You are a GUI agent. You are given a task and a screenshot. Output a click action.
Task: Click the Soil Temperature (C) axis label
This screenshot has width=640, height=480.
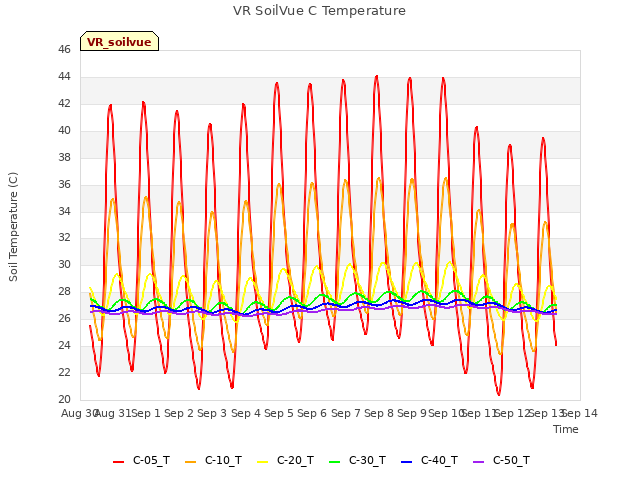coord(13,227)
